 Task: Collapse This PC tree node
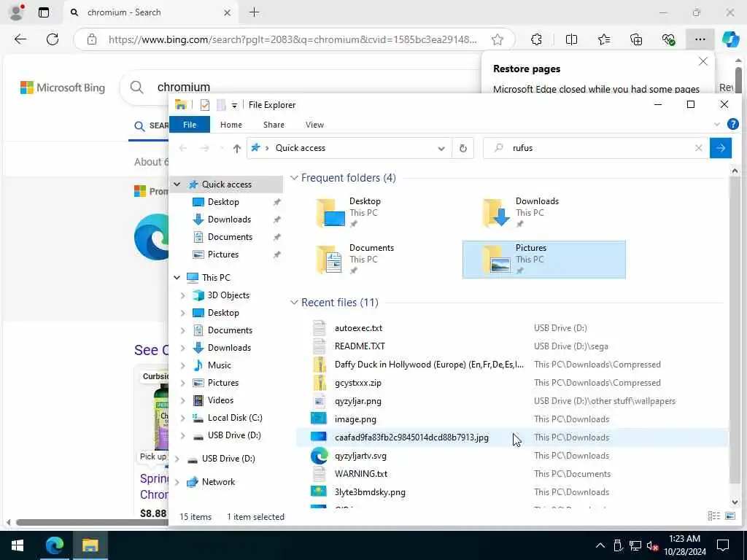tap(177, 278)
